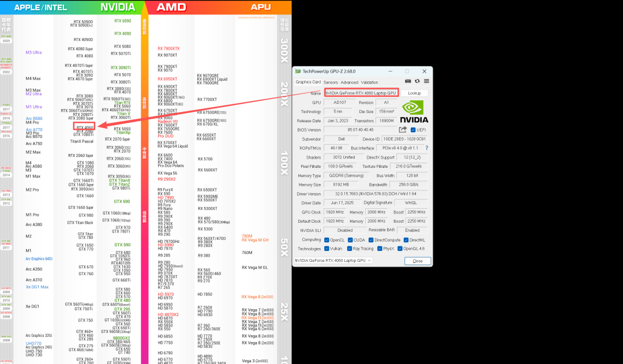Click the Lookup button

pos(414,93)
